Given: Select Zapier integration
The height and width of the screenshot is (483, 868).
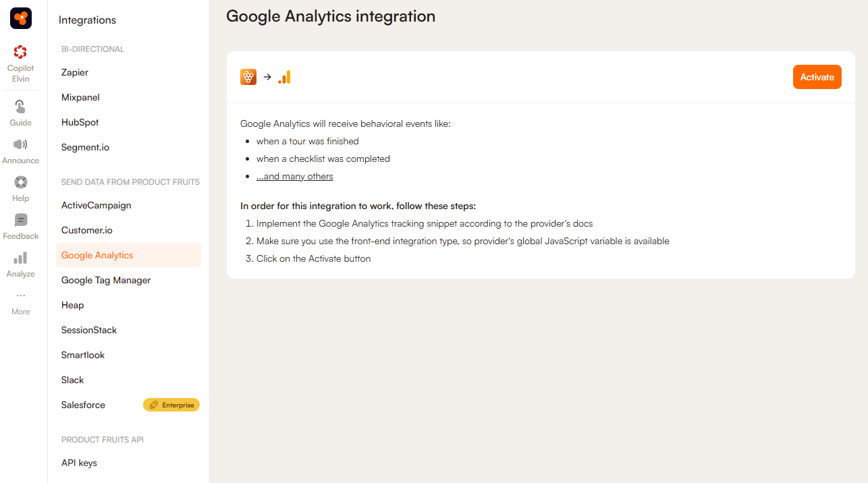Looking at the screenshot, I should point(75,72).
